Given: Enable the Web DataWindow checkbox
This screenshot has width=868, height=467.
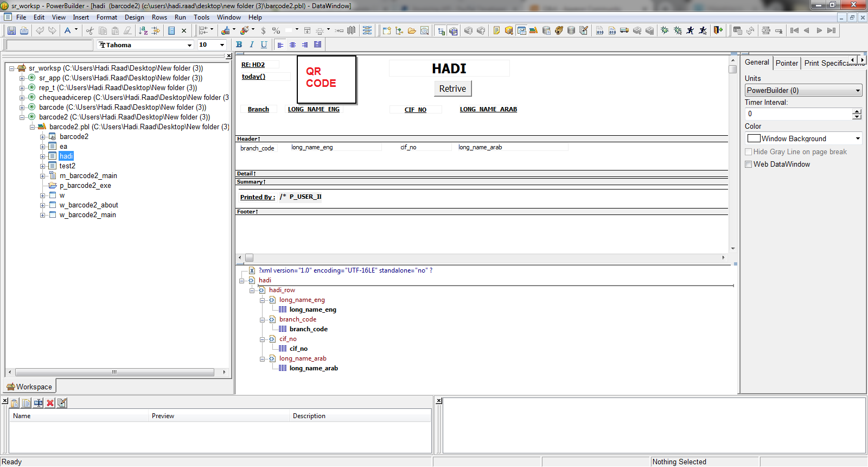Looking at the screenshot, I should pos(749,165).
